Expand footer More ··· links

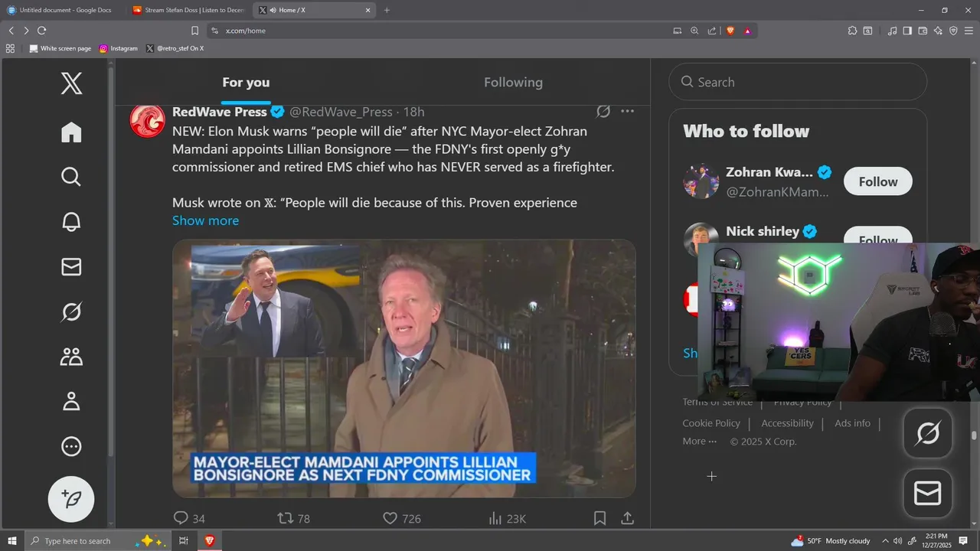point(700,442)
